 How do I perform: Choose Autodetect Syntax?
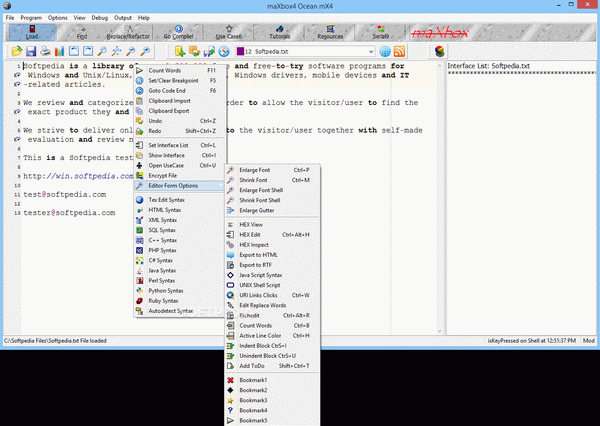[x=180, y=311]
